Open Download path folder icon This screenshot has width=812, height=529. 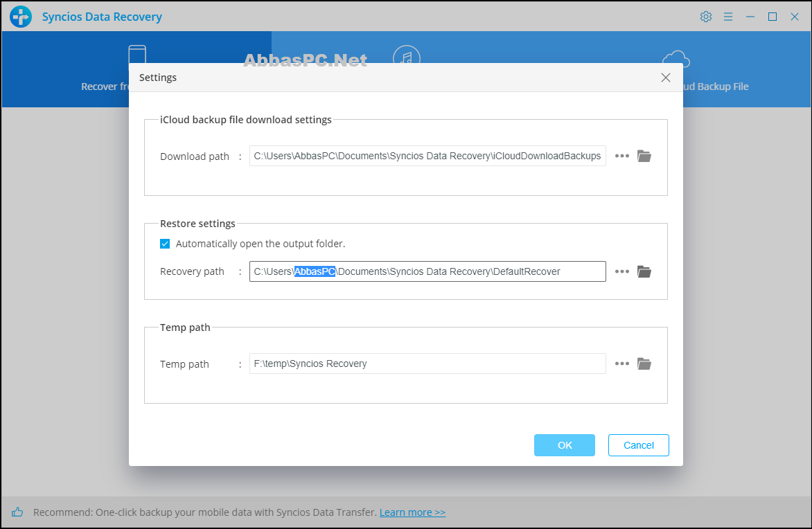pyautogui.click(x=644, y=156)
